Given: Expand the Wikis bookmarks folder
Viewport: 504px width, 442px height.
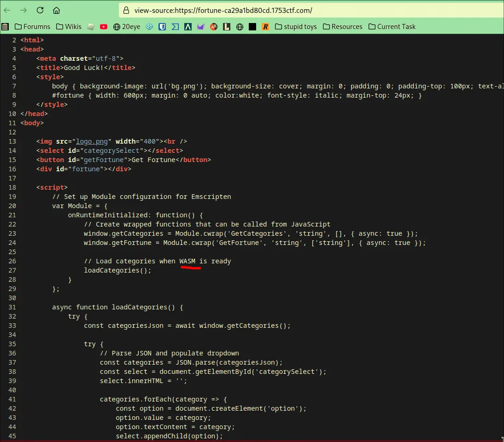Looking at the screenshot, I should tap(69, 27).
